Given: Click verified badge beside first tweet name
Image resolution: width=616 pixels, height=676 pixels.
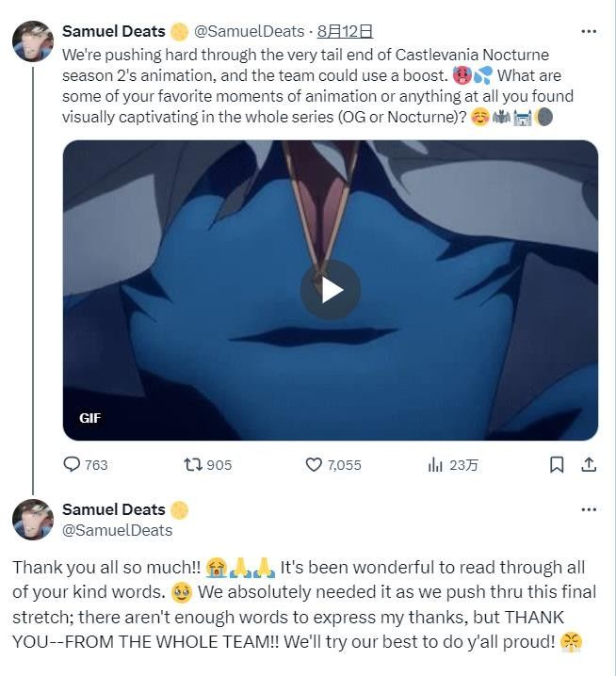Looking at the screenshot, I should point(179,31).
